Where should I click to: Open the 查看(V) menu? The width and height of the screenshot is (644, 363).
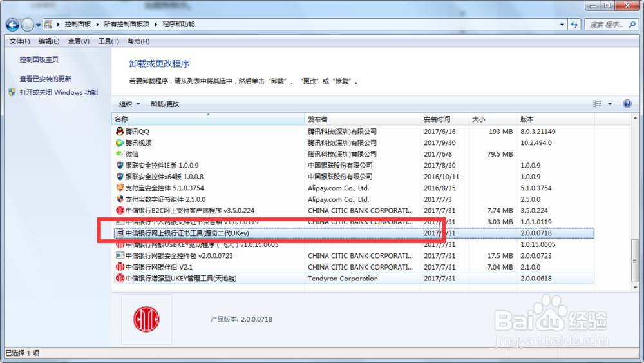(79, 41)
